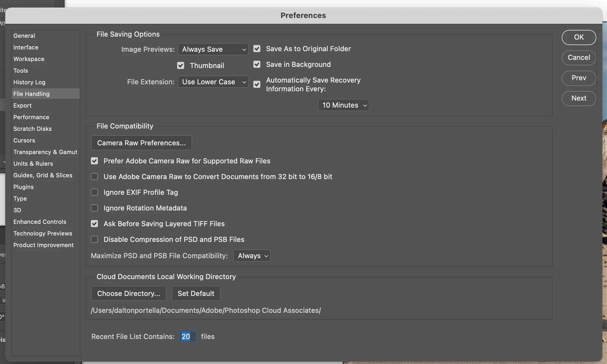Go to Units & Rulers preferences

pos(33,163)
